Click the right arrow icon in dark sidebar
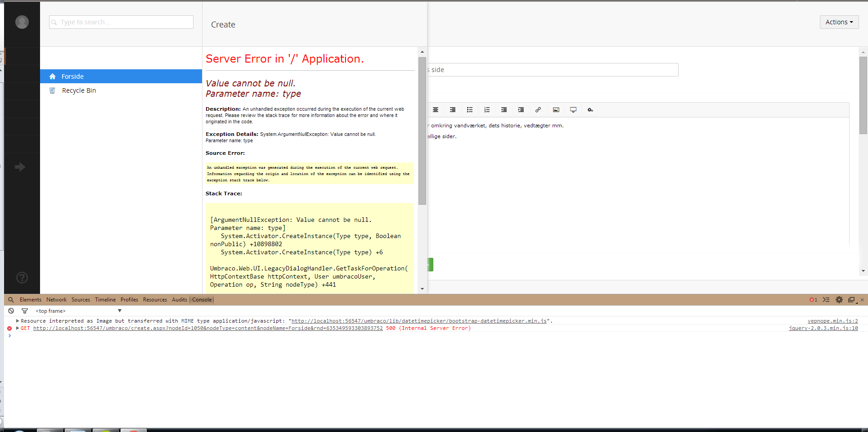The width and height of the screenshot is (868, 432). coord(20,167)
